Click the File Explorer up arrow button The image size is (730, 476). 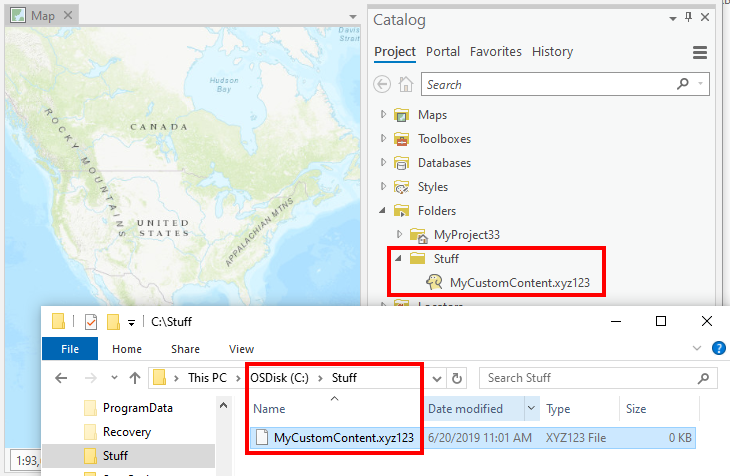tap(134, 378)
